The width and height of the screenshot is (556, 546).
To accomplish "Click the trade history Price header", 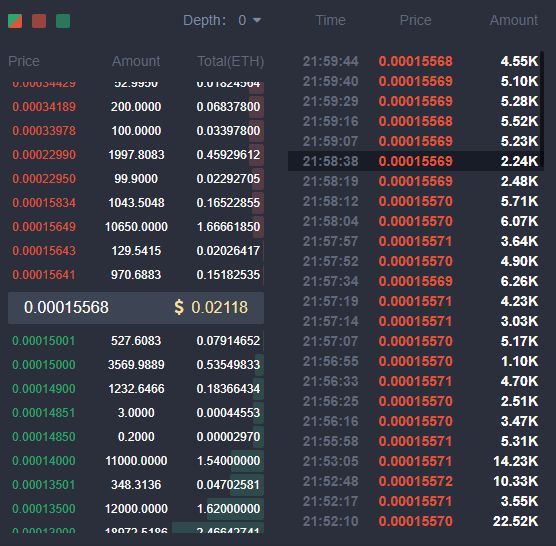I will (416, 20).
